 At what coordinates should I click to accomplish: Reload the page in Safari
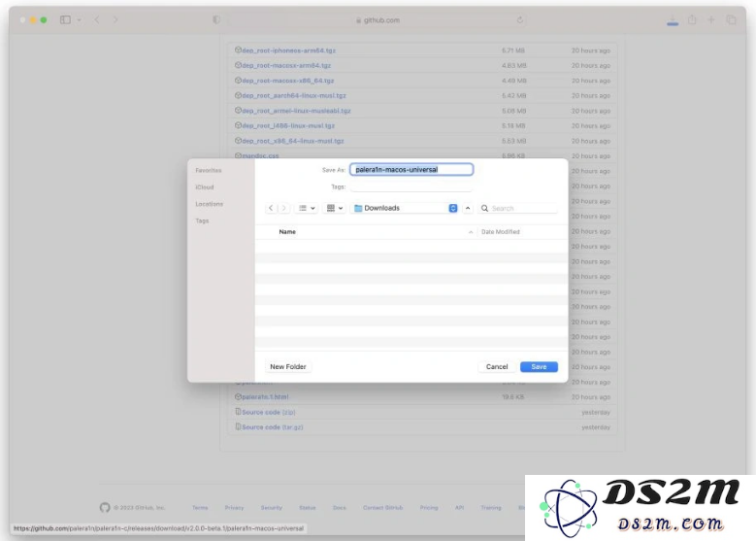520,20
